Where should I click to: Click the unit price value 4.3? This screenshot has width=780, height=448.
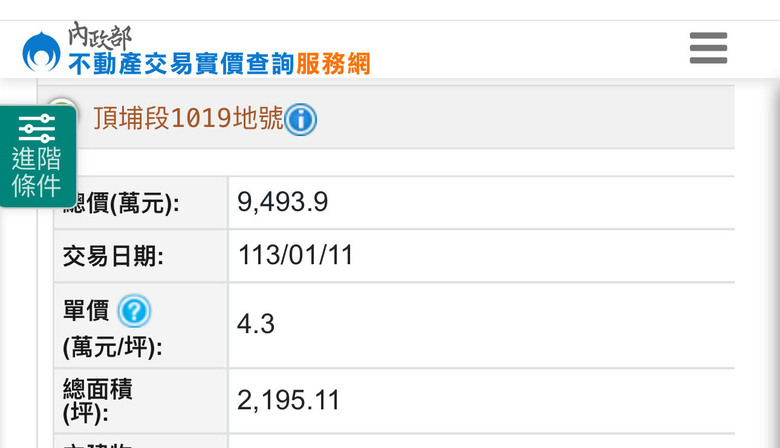pyautogui.click(x=256, y=324)
